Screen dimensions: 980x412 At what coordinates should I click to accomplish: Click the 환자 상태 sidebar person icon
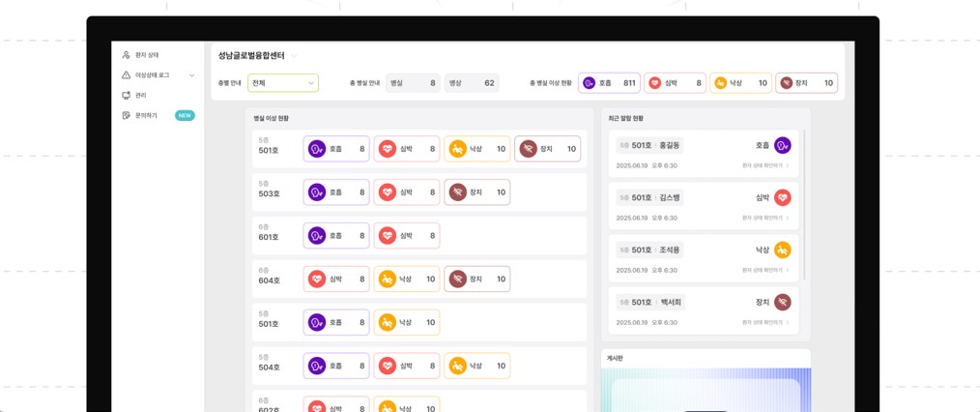click(x=127, y=55)
